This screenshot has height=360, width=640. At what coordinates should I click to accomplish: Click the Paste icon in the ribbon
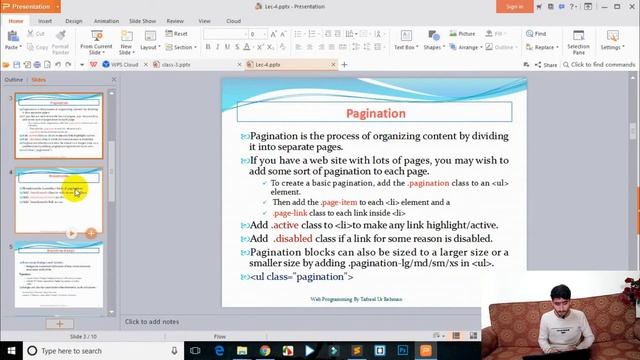tap(12, 36)
